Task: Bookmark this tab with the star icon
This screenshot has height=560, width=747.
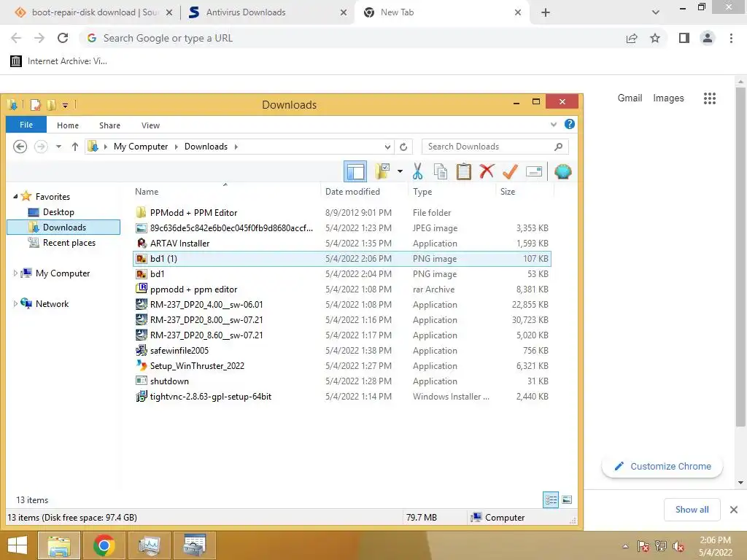Action: (655, 38)
